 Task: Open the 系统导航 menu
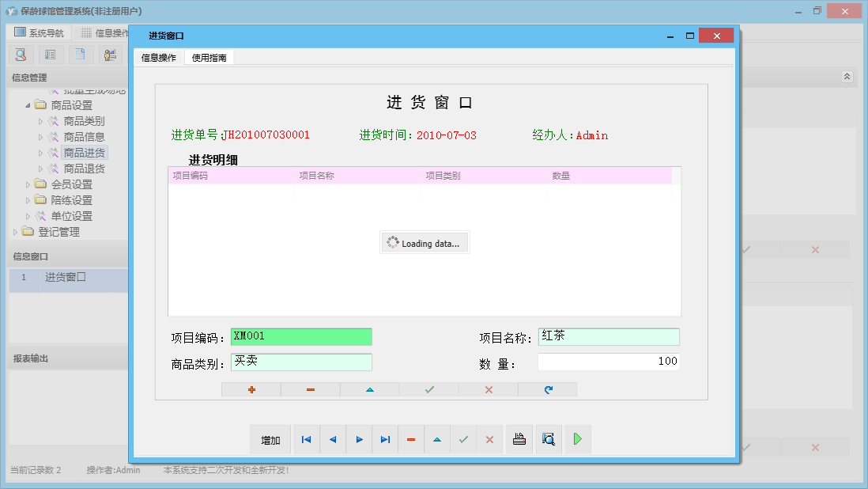(38, 31)
